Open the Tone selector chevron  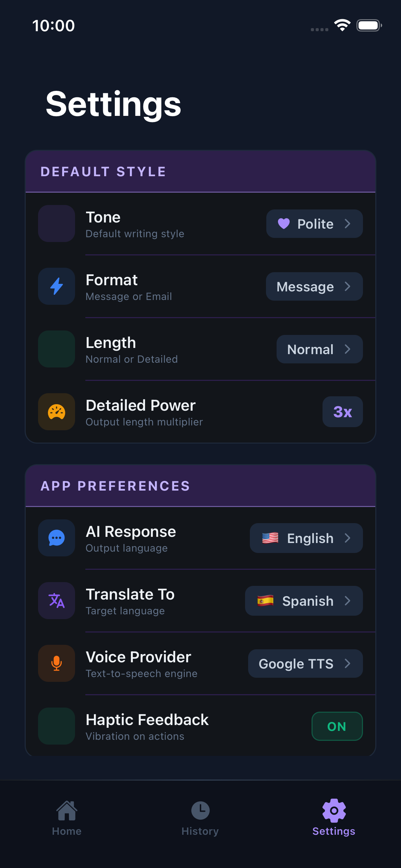pos(348,224)
